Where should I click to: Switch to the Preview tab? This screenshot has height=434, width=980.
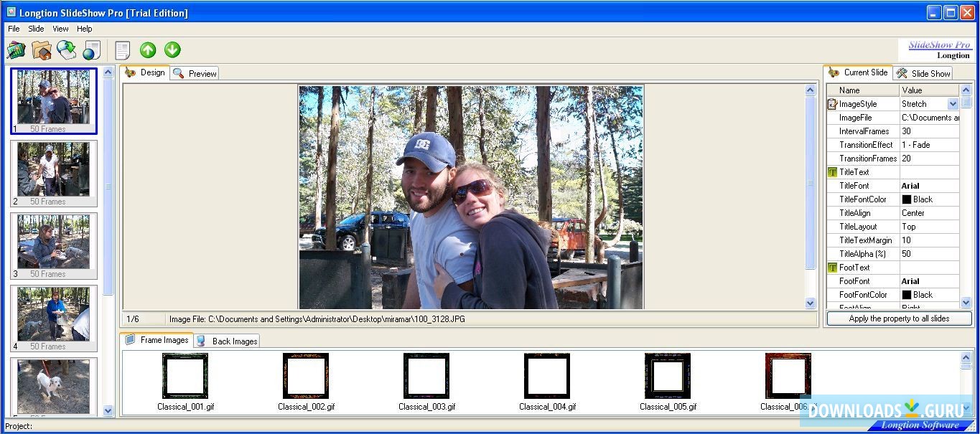pos(195,73)
